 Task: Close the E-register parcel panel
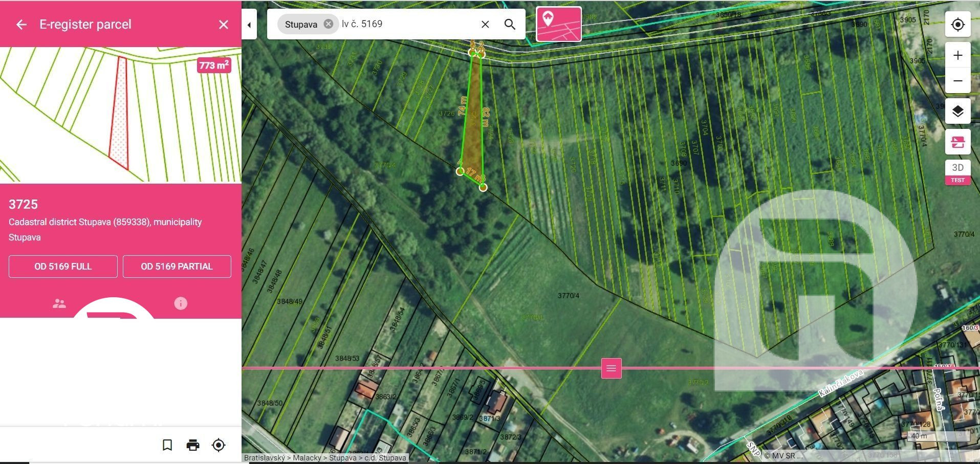[224, 25]
